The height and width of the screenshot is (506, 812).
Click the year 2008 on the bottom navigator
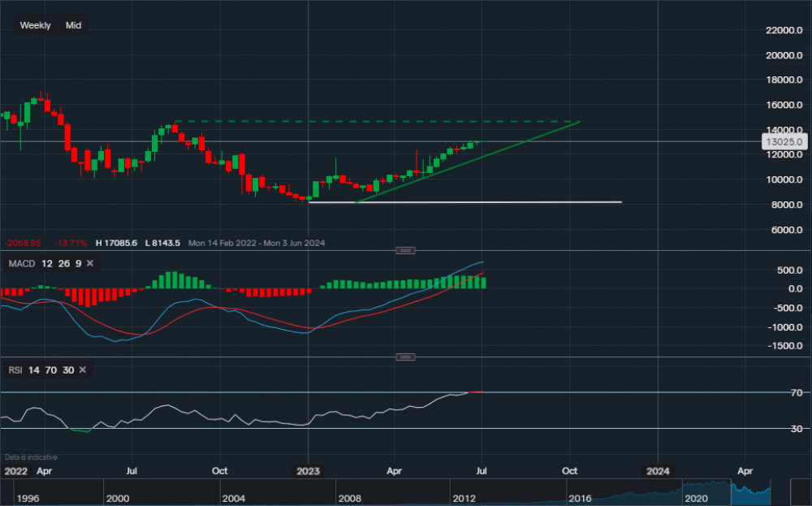(351, 500)
